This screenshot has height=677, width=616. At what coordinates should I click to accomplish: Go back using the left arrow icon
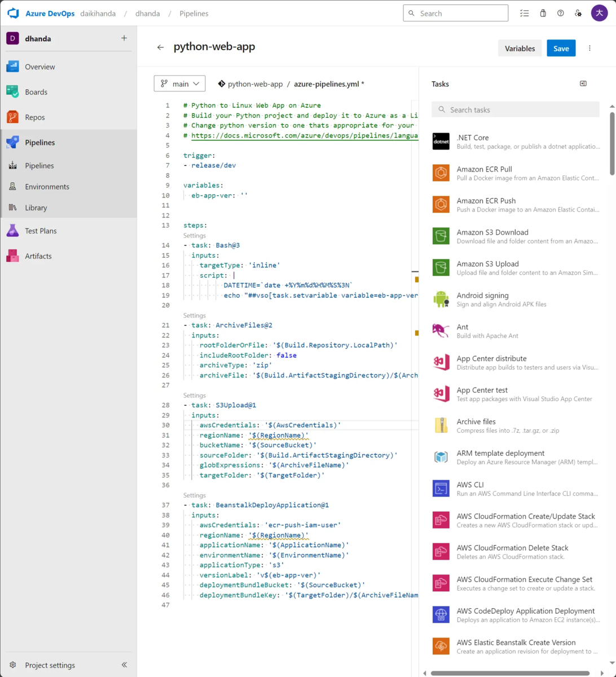click(x=161, y=48)
